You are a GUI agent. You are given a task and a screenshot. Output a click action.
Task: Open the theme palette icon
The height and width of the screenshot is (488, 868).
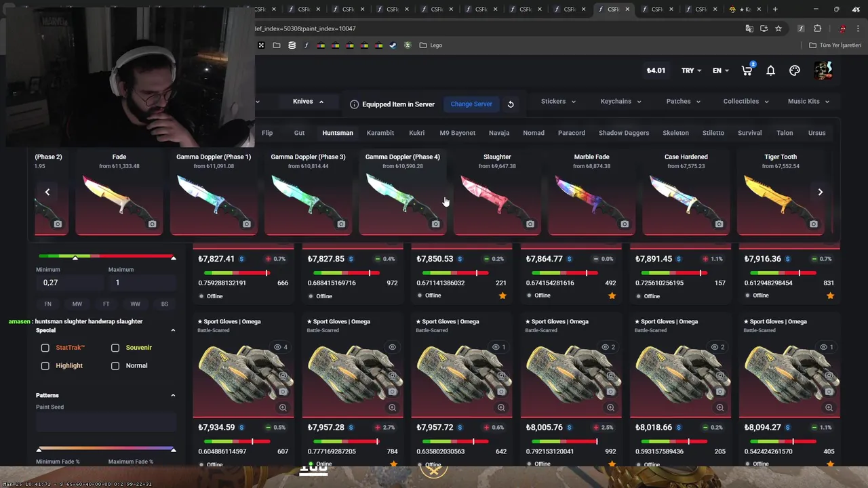[x=795, y=70]
